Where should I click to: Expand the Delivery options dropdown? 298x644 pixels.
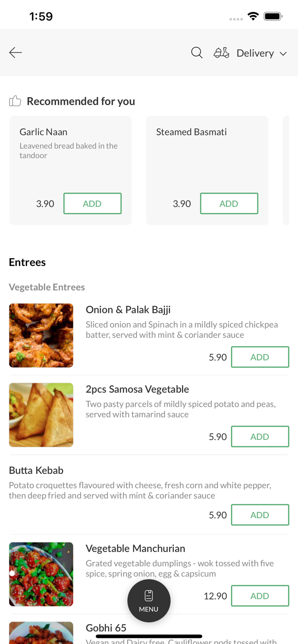pyautogui.click(x=255, y=53)
